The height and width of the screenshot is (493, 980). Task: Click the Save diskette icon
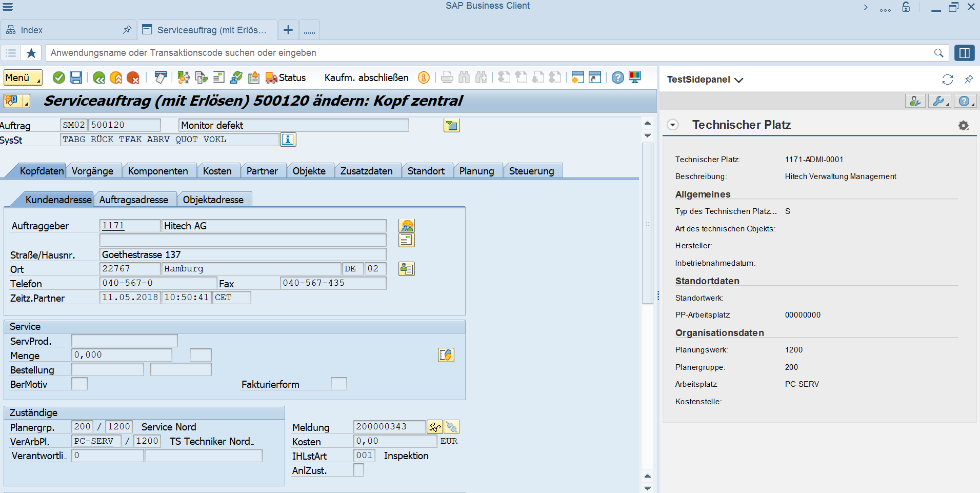coord(76,77)
